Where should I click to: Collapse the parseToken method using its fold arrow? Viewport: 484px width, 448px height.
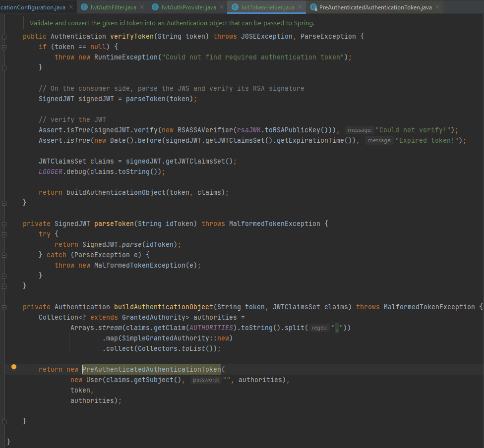click(x=4, y=224)
